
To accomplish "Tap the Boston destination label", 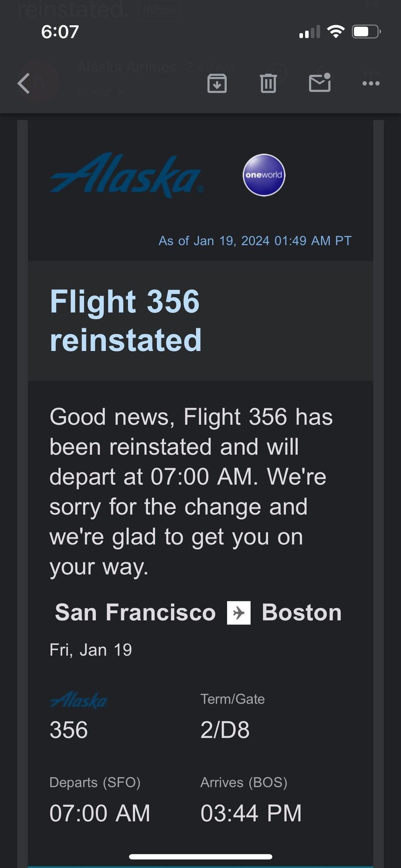I will 302,613.
